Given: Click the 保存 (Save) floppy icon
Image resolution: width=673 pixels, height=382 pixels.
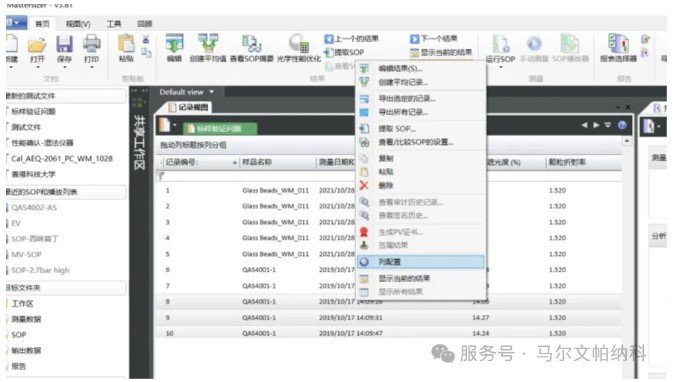Looking at the screenshot, I should 64,45.
